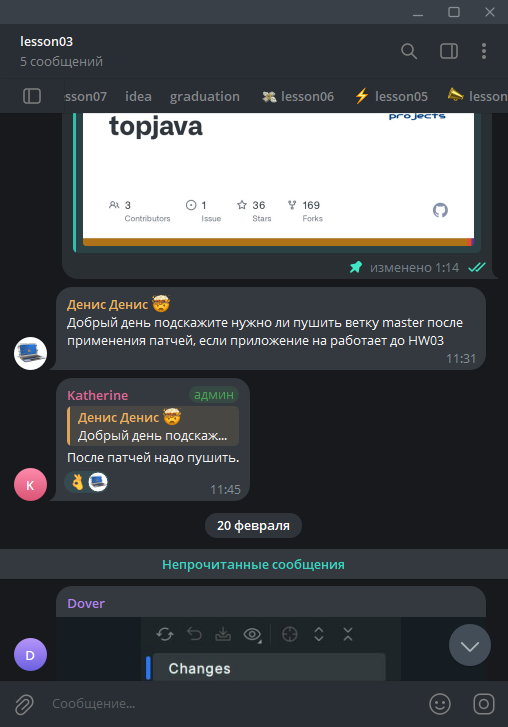
Task: Click the pinned message pin icon
Action: 356,267
